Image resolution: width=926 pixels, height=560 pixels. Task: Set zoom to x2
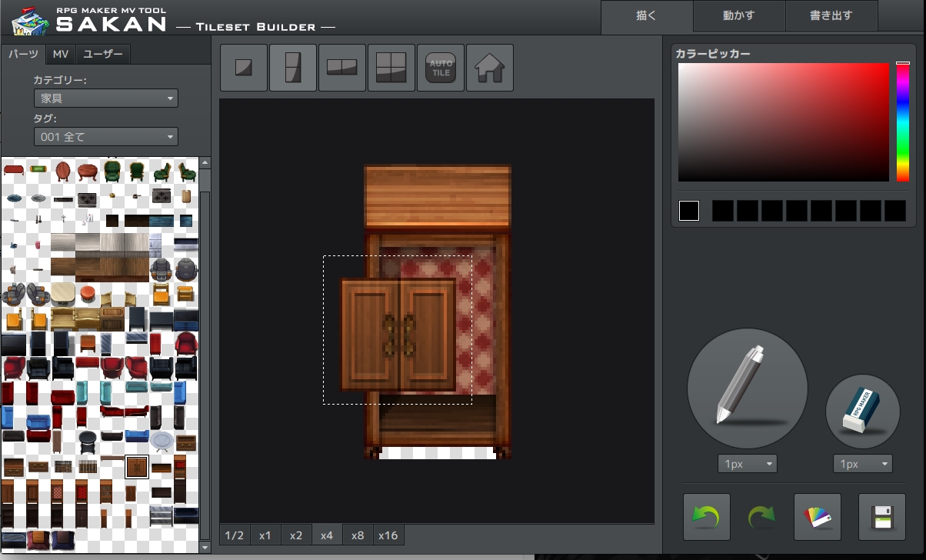click(x=296, y=535)
